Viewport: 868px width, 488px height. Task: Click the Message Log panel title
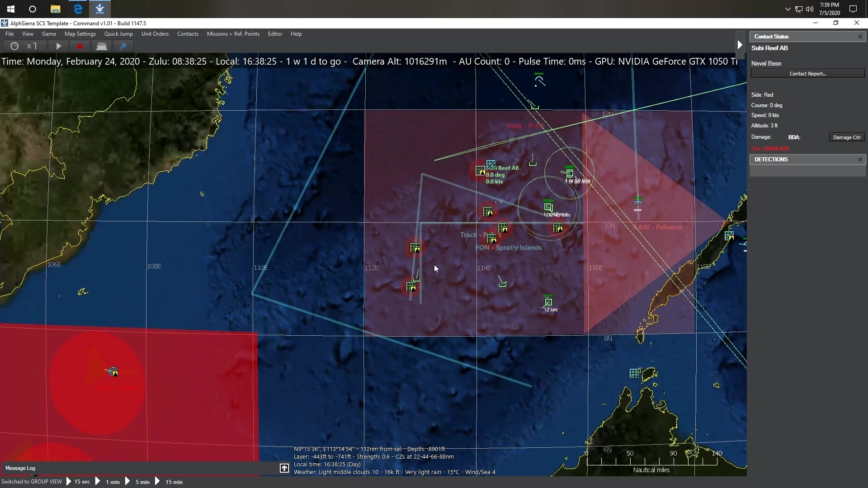(20, 468)
